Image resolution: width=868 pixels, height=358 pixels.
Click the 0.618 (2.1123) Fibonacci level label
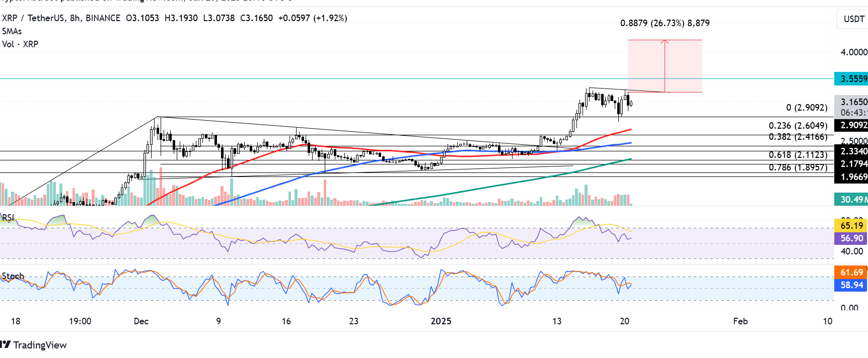tap(798, 155)
